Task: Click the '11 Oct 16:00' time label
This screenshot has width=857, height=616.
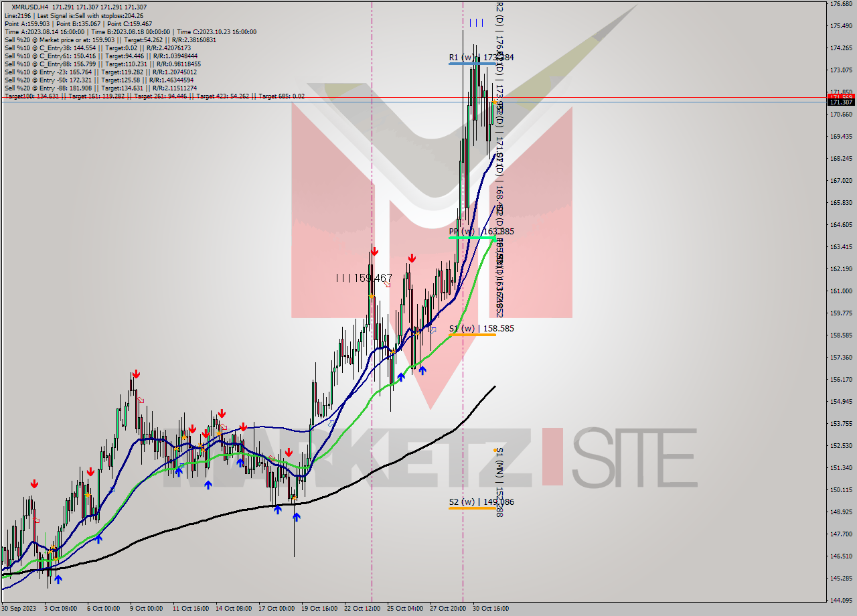Action: (x=190, y=609)
